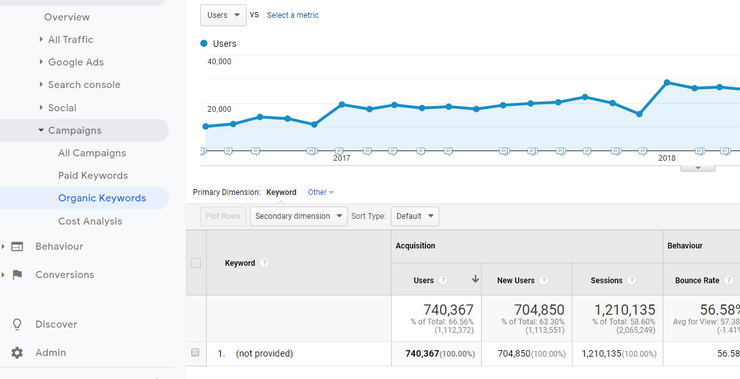Click the (not provided) keyword link
Viewport: 740px width, 379px height.
click(264, 354)
